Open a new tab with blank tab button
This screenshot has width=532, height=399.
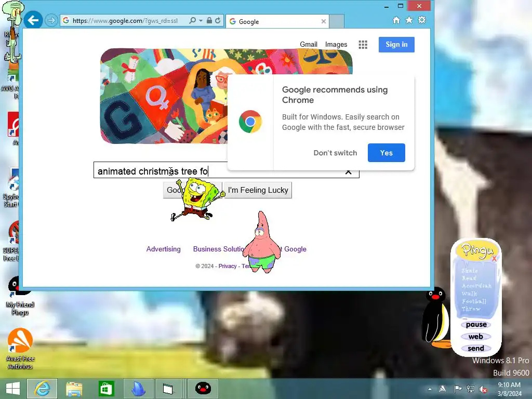point(337,21)
